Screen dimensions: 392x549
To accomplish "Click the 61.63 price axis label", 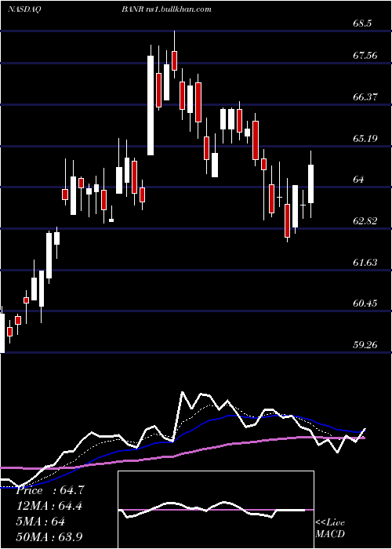I will (x=365, y=263).
